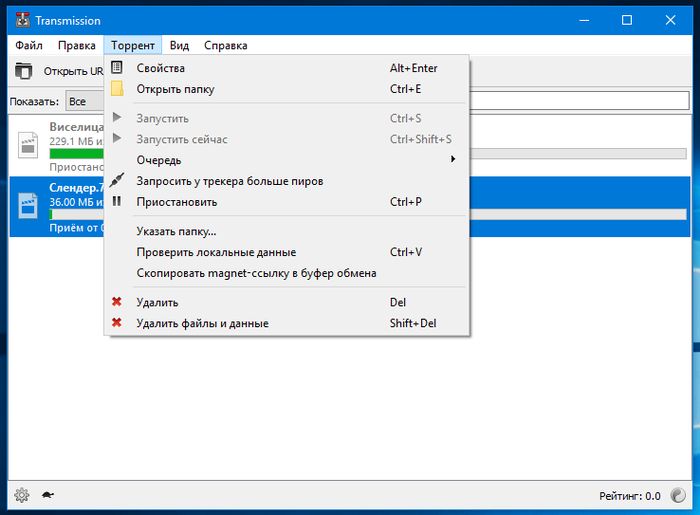Click the network status icon in status bar
The height and width of the screenshot is (515, 700).
[x=678, y=495]
